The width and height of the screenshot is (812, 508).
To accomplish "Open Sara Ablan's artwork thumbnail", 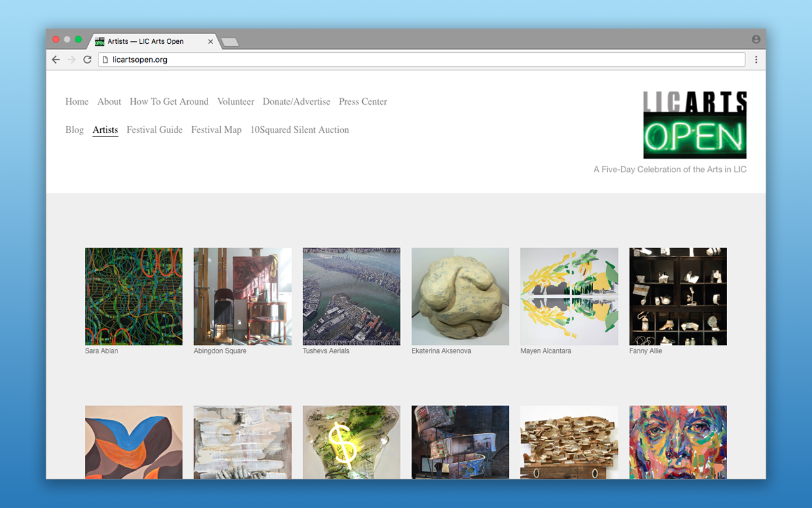I will point(134,297).
